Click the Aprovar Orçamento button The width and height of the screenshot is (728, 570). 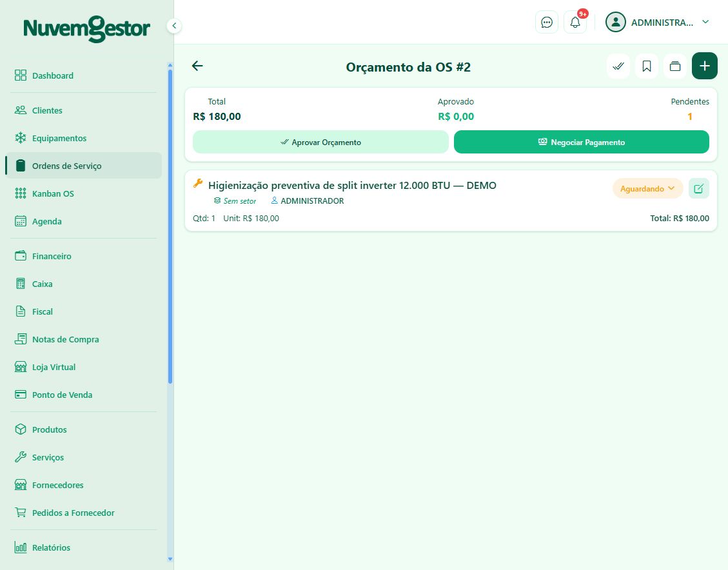point(320,142)
